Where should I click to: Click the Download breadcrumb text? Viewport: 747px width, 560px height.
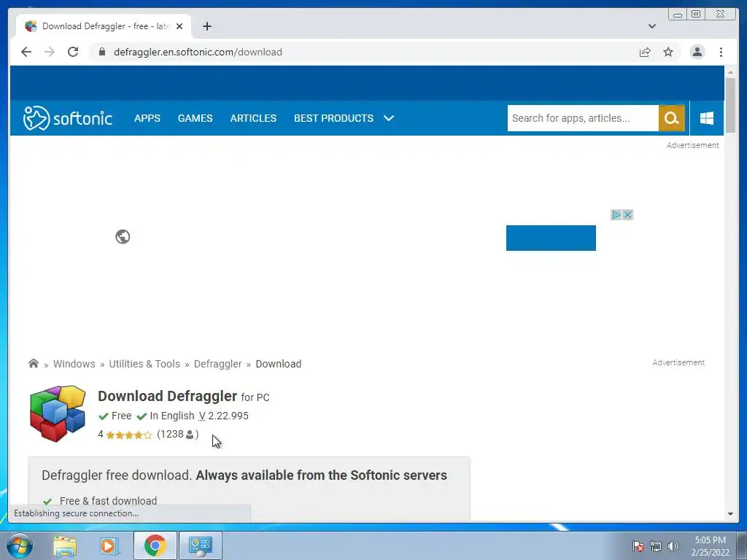point(278,364)
